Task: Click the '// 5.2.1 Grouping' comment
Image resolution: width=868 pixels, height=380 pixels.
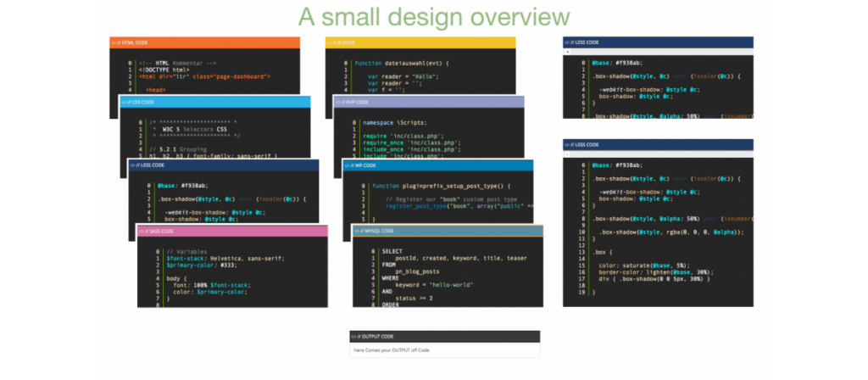Action: click(x=178, y=149)
